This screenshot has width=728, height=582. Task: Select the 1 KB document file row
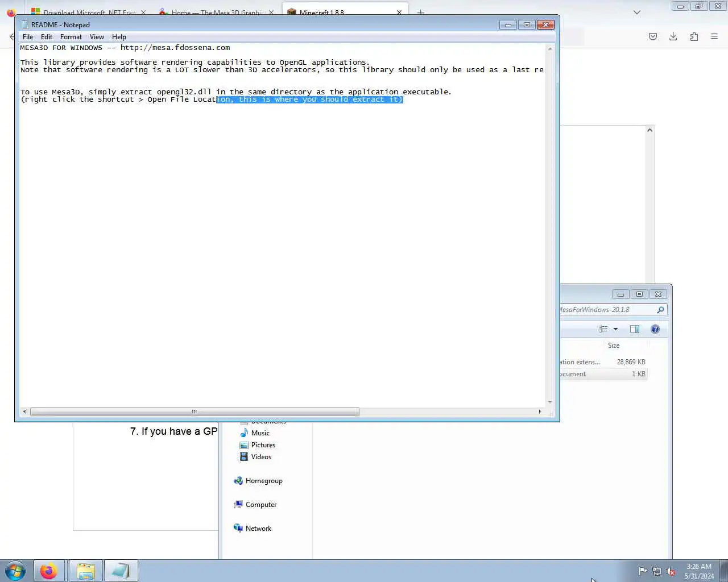[x=603, y=374]
